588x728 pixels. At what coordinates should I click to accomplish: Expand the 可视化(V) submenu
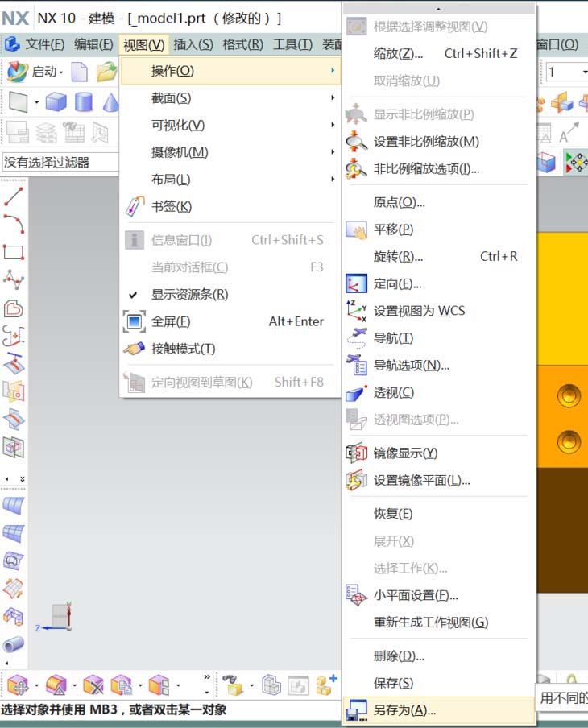pos(231,125)
